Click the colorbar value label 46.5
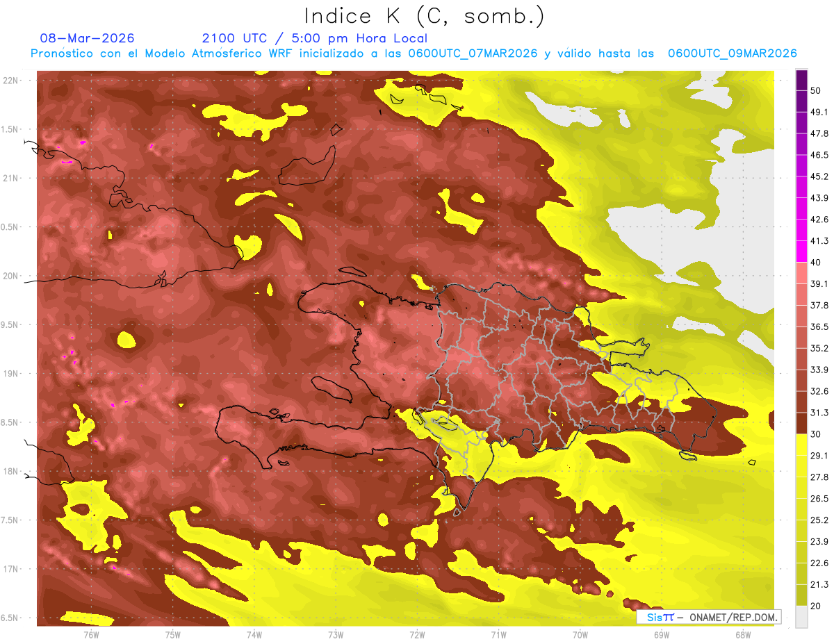Screen dimensions: 834x644 tap(819, 155)
